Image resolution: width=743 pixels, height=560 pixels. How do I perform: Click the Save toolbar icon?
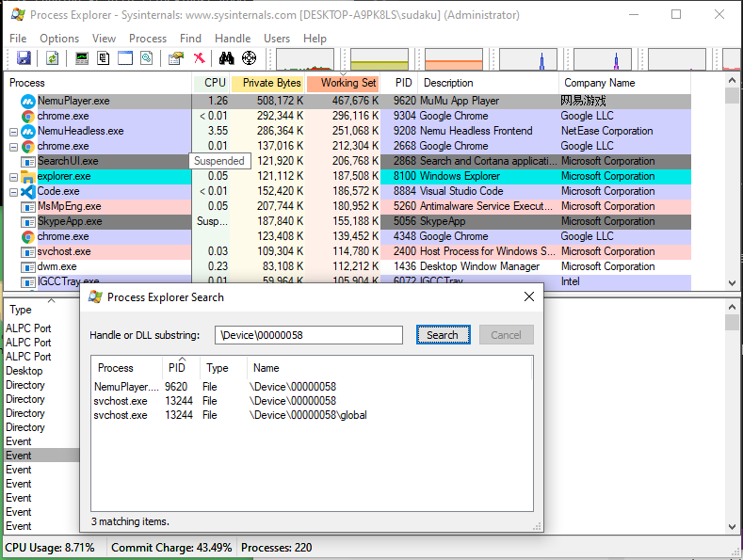(x=24, y=58)
